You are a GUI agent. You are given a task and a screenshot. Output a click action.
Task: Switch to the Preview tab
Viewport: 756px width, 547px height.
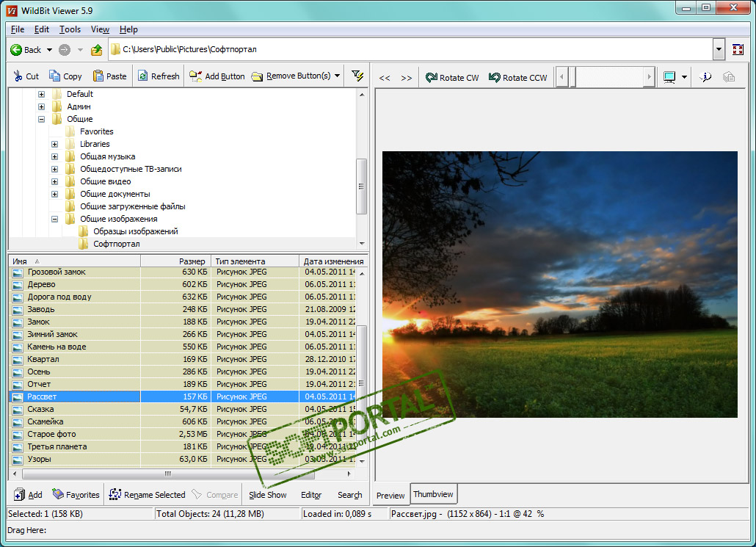tap(390, 496)
